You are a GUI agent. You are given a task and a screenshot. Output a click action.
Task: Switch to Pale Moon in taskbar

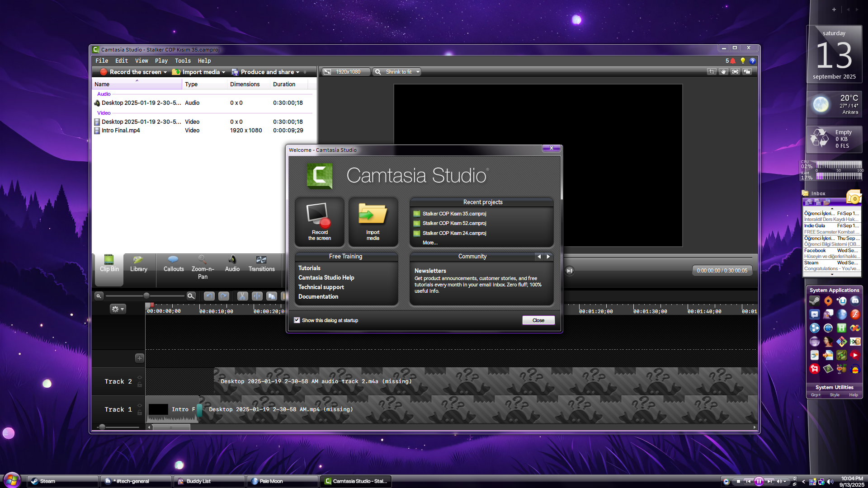pyautogui.click(x=283, y=481)
